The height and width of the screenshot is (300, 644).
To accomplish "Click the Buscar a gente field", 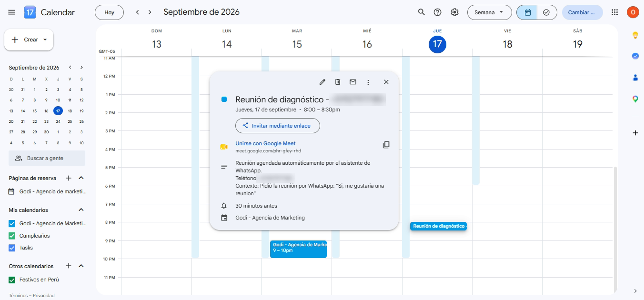I will click(x=47, y=158).
